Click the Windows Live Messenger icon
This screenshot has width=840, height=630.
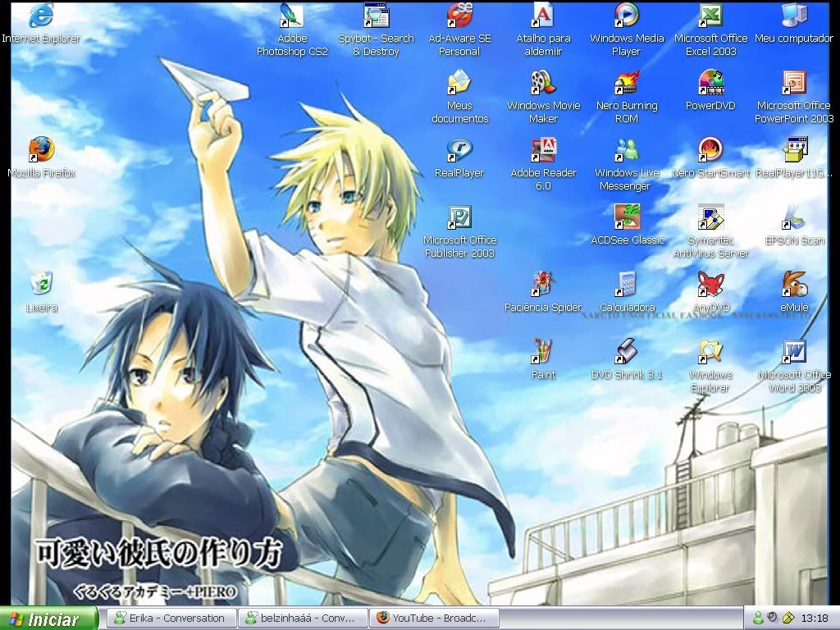tap(627, 150)
